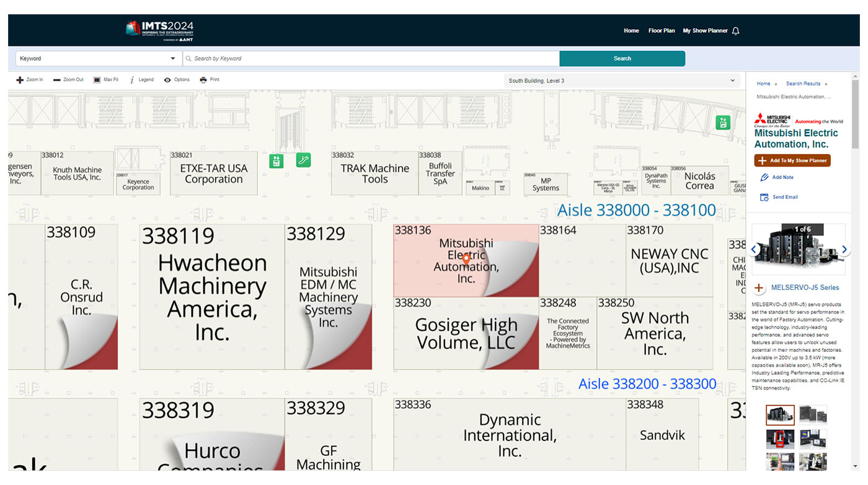Select Hwacheon Machinery America booth 338119
The image size is (868, 485).
(212, 297)
